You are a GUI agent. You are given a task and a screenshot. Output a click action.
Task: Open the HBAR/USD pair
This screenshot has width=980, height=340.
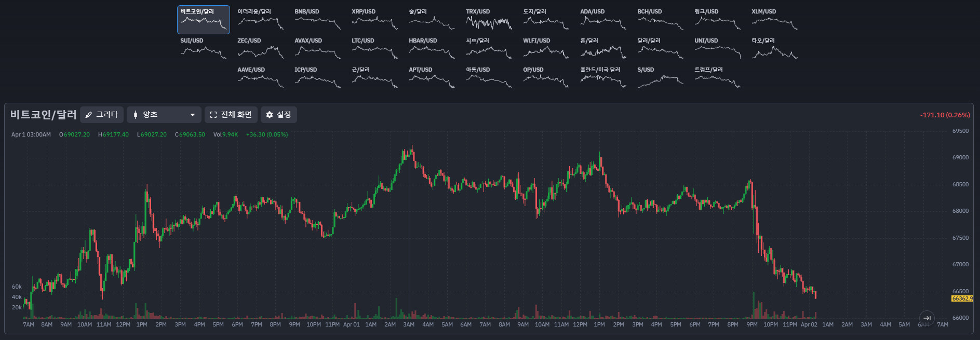[432, 49]
